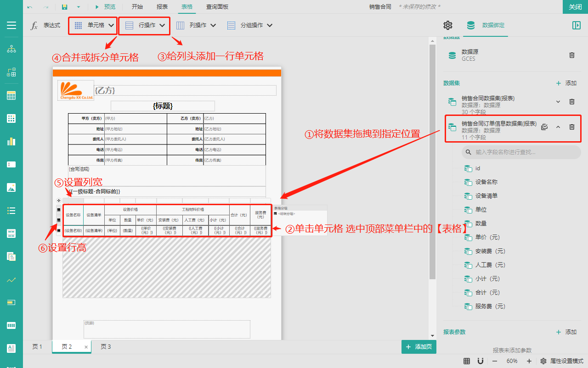Toggle the magnet snap icon in status bar

point(481,361)
